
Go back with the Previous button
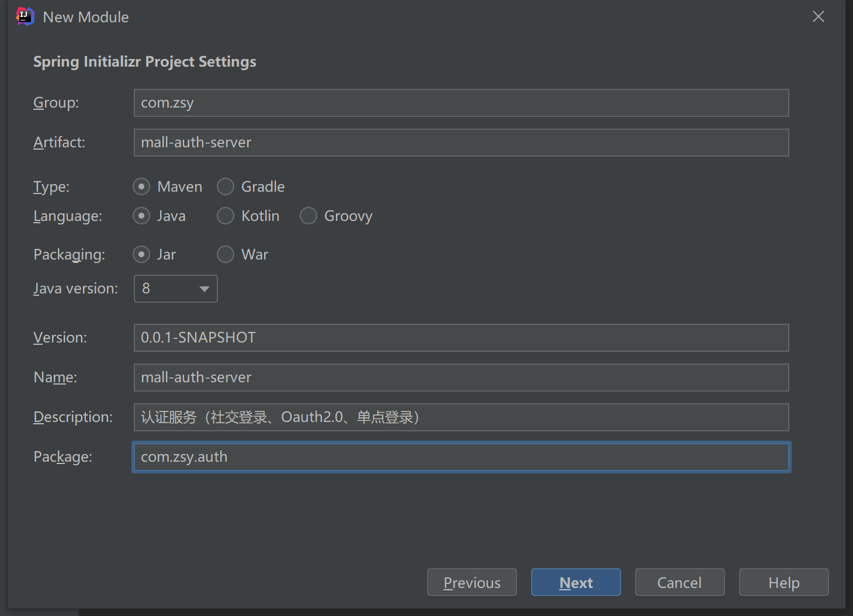[x=472, y=582]
